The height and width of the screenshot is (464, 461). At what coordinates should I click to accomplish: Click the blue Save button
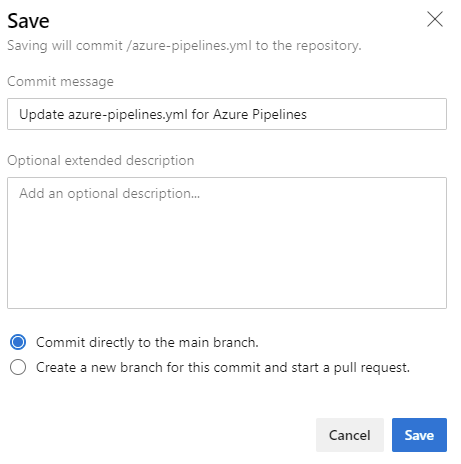(419, 435)
